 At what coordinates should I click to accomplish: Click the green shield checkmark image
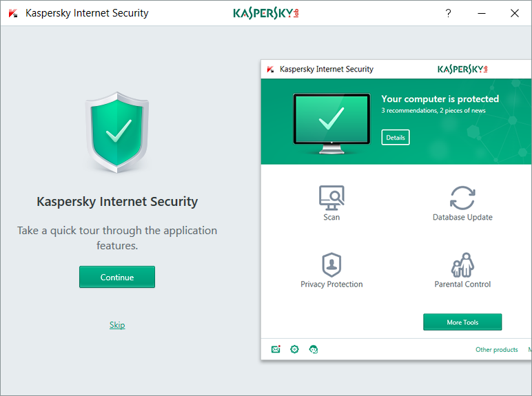click(117, 132)
